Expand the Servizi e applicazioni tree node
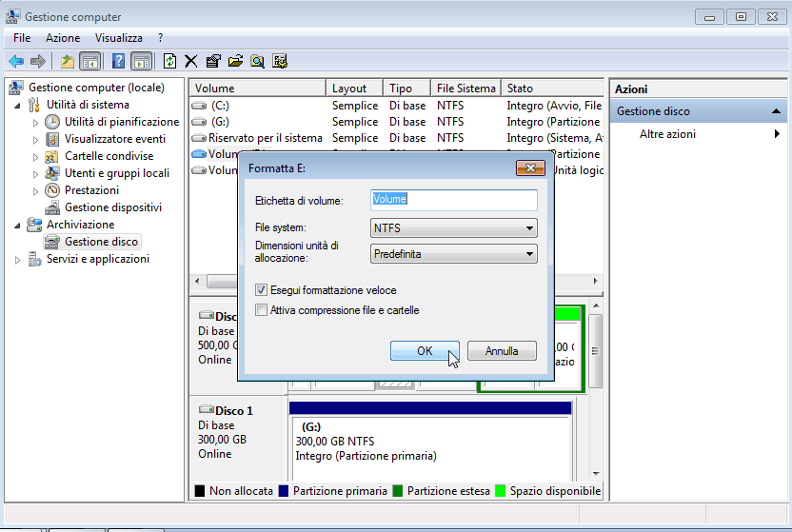 (20, 260)
